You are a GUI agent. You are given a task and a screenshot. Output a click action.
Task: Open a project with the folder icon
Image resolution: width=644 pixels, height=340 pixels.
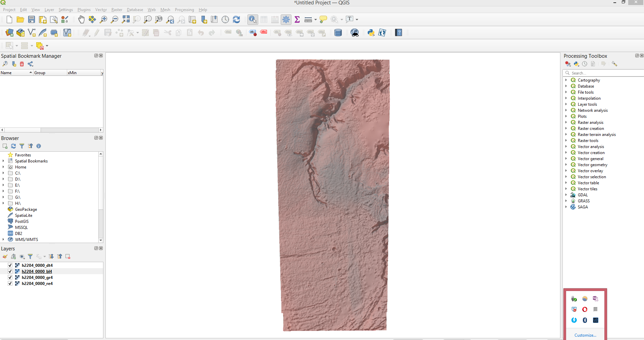tap(20, 19)
